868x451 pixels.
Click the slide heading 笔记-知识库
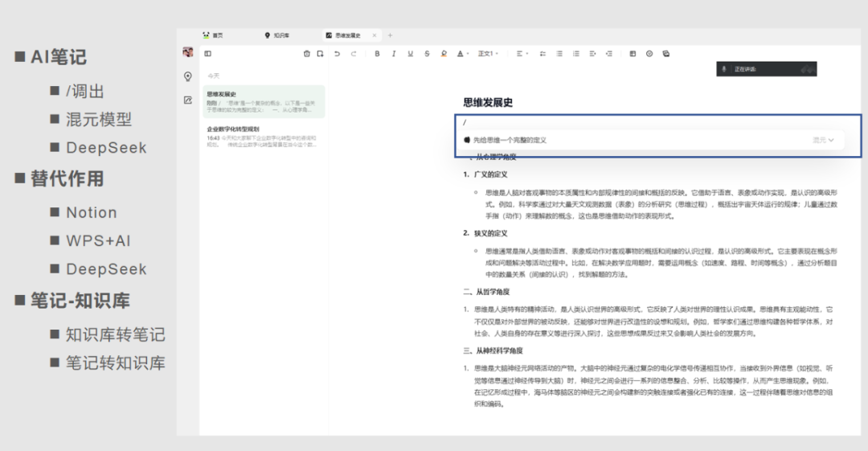coord(80,301)
